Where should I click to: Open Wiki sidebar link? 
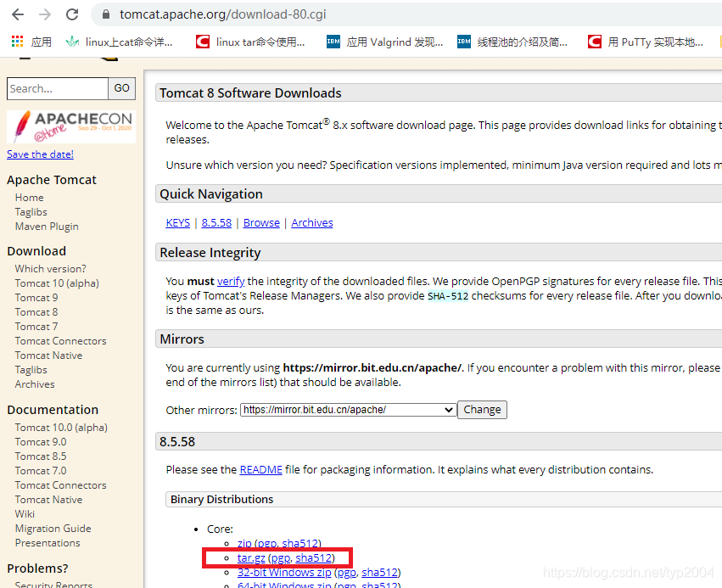point(25,514)
